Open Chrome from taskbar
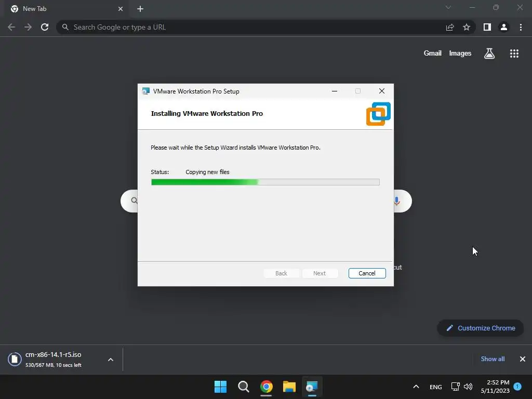This screenshot has height=399, width=532. (x=267, y=387)
